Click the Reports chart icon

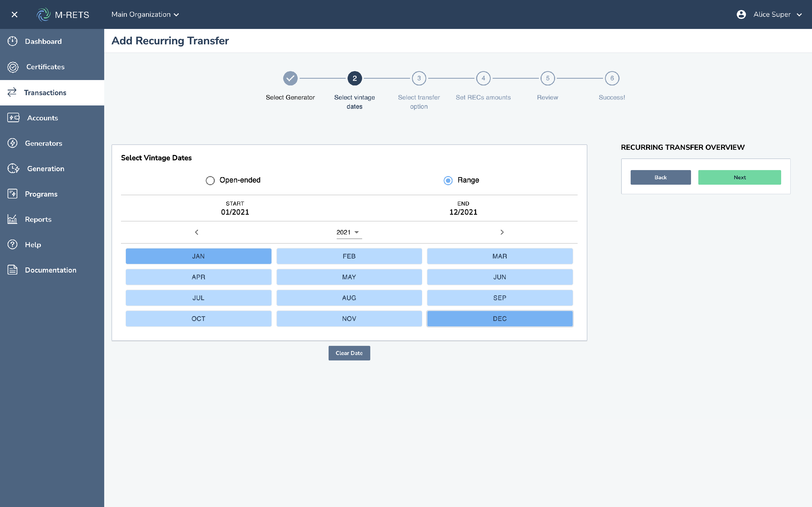12,219
